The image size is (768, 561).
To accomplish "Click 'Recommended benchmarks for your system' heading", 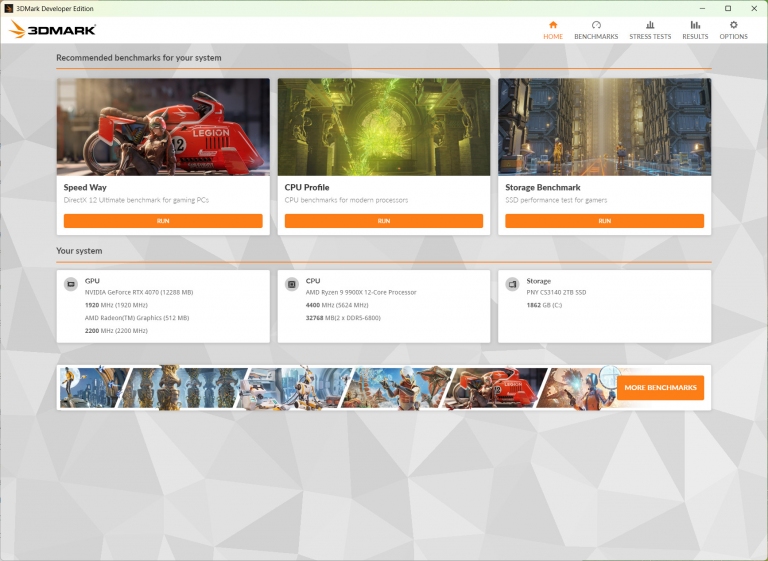I will (139, 58).
